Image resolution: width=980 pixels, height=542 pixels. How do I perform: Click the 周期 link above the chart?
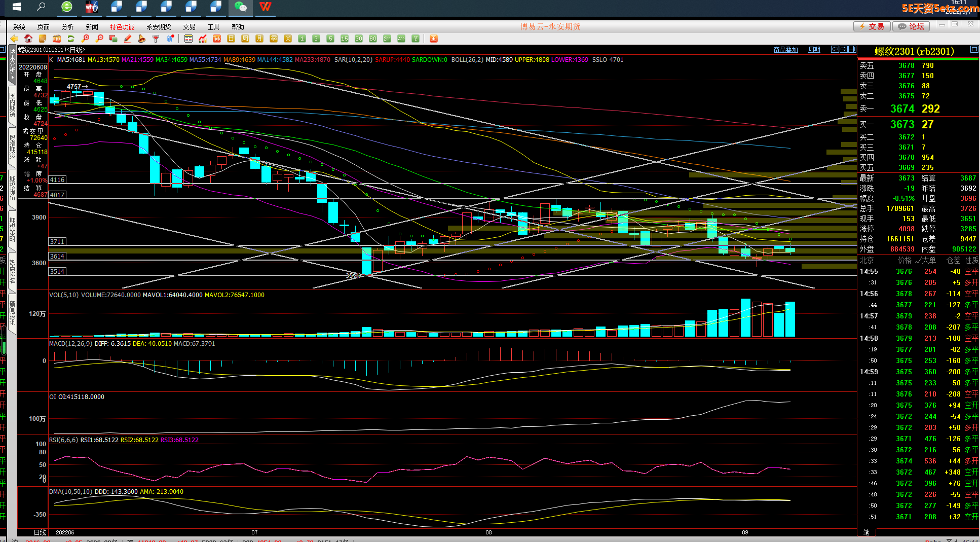coord(814,50)
